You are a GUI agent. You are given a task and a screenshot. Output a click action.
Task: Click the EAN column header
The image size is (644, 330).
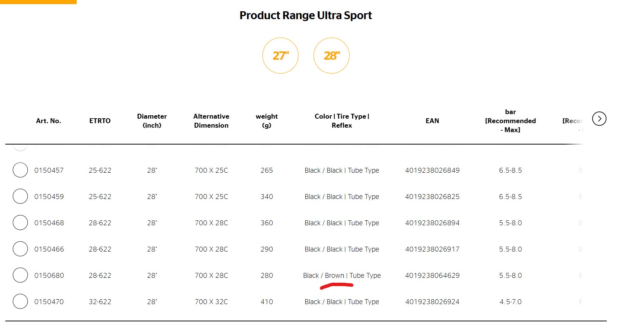point(432,121)
